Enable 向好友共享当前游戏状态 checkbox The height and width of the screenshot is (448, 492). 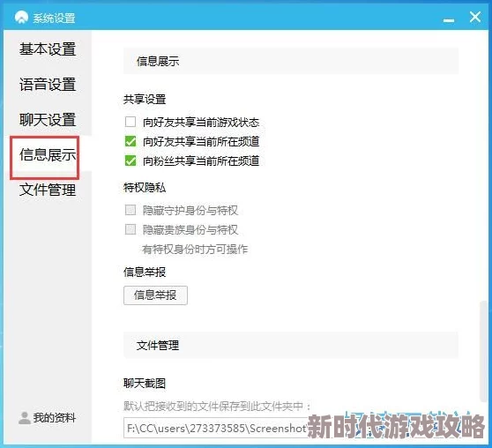(x=130, y=122)
